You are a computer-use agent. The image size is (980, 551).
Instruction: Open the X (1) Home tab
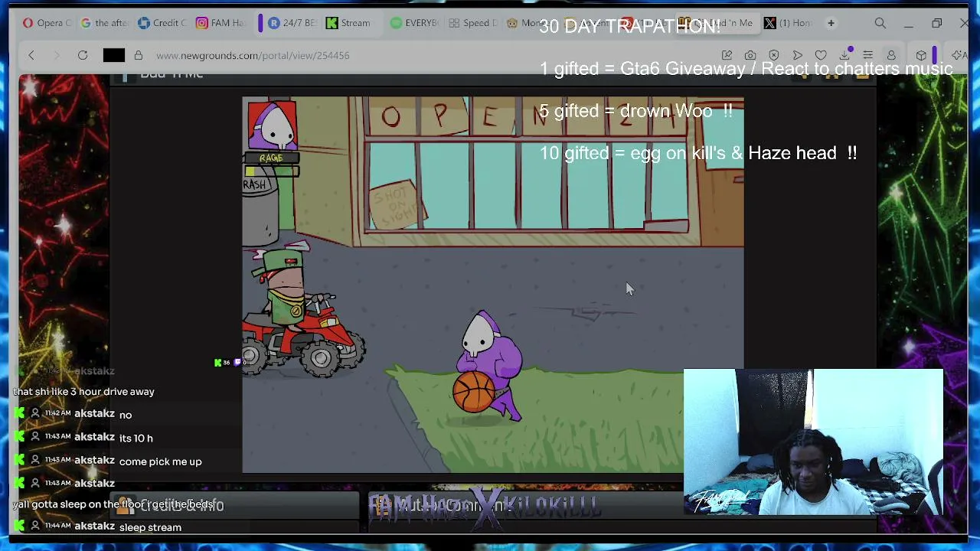[789, 23]
